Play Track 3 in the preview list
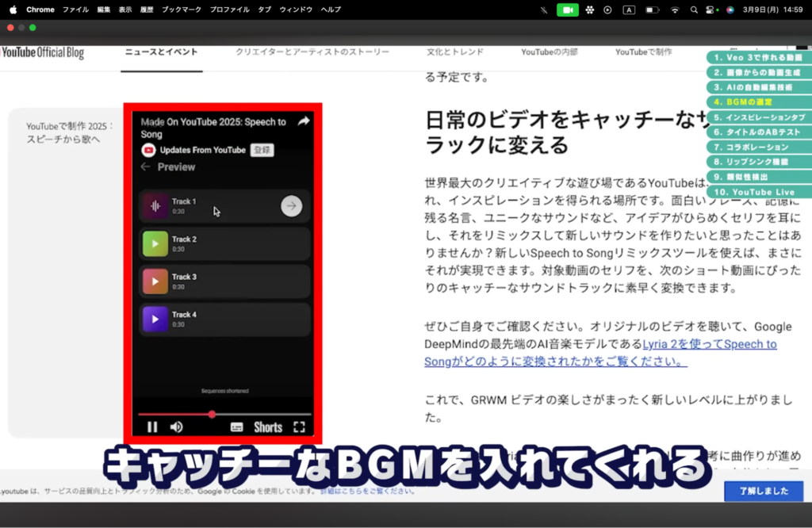The width and height of the screenshot is (812, 528). click(155, 281)
